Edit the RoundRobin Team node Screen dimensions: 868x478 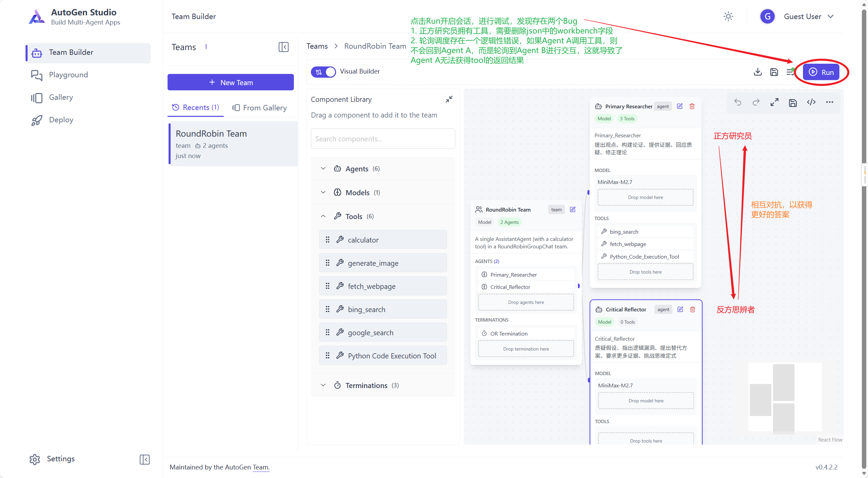click(x=573, y=209)
